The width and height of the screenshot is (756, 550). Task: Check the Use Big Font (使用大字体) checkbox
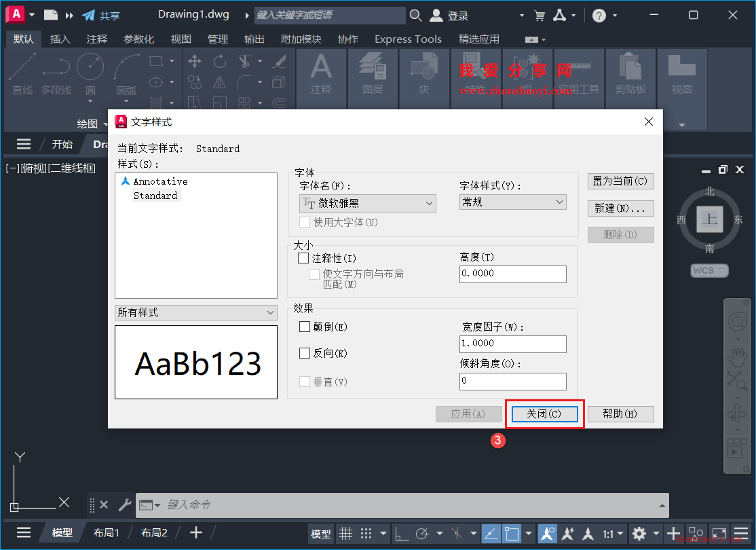pos(305,222)
